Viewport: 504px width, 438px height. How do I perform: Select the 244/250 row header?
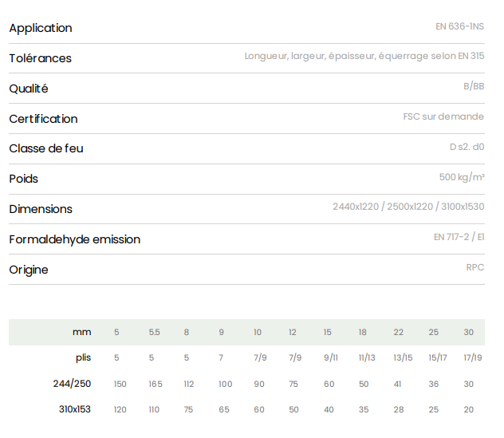coord(73,384)
